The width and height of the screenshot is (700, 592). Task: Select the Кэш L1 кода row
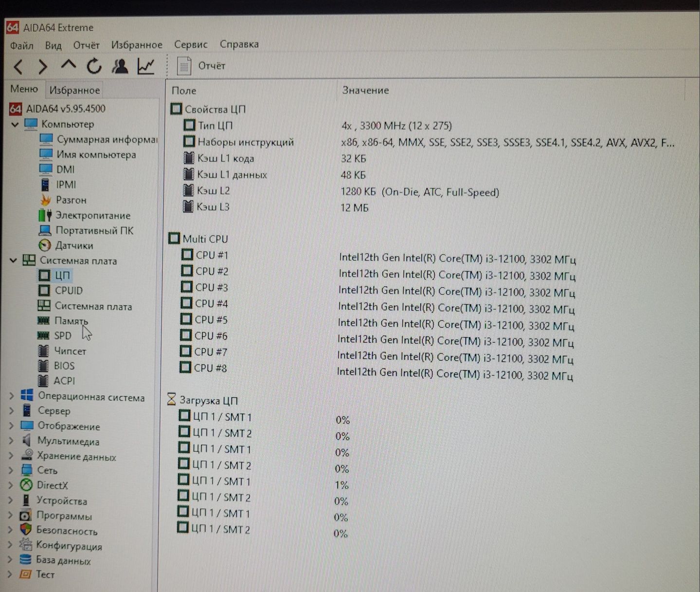pyautogui.click(x=226, y=158)
